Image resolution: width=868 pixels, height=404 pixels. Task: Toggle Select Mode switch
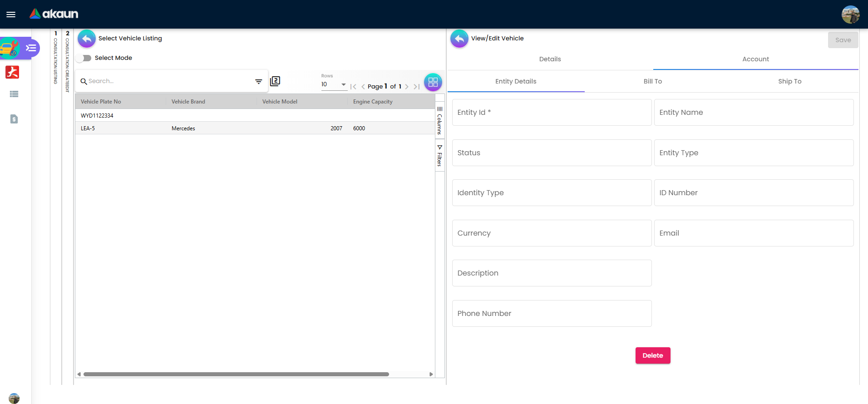84,58
